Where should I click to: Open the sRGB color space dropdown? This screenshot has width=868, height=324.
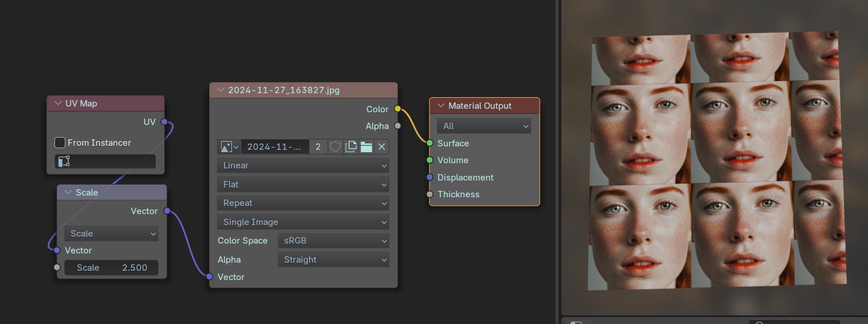(333, 241)
